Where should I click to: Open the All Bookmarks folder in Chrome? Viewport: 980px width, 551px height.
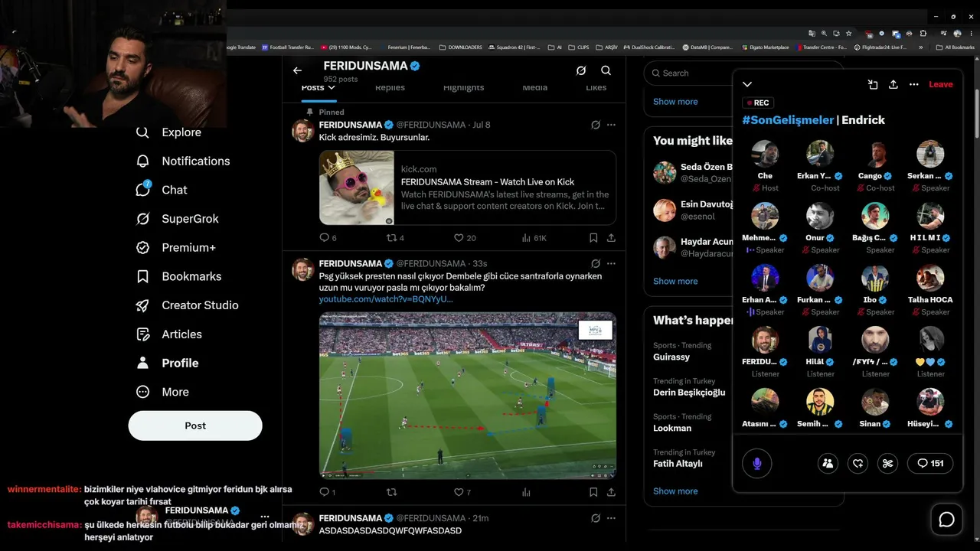(x=957, y=47)
